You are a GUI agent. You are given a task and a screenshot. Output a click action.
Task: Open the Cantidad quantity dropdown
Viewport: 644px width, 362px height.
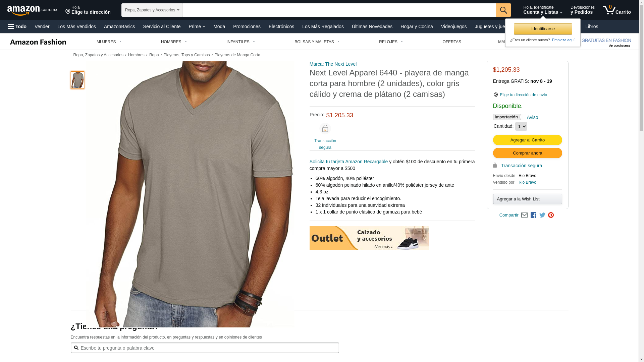coord(521,126)
